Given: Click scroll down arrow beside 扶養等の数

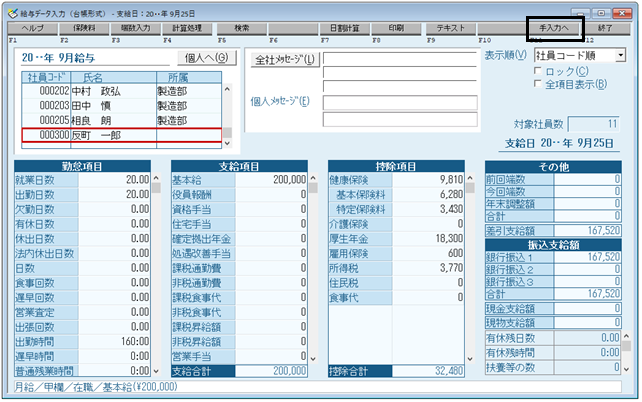Looking at the screenshot, I should tap(626, 369).
